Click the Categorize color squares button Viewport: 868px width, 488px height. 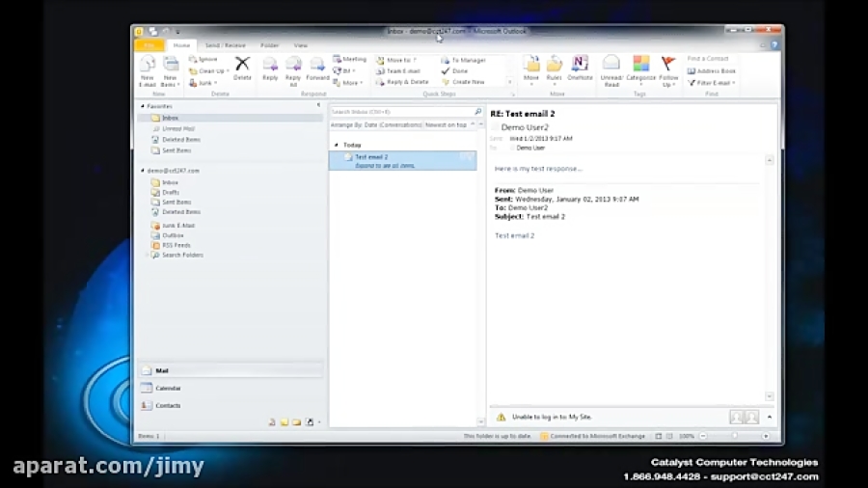[x=641, y=66]
